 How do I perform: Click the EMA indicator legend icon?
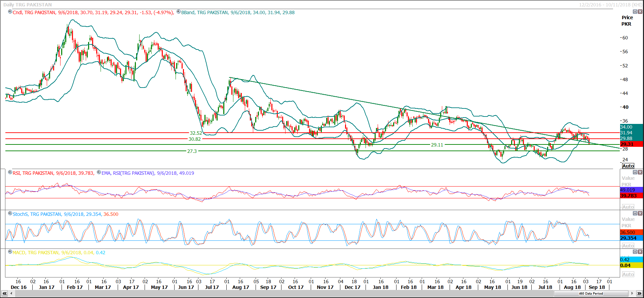99,172
